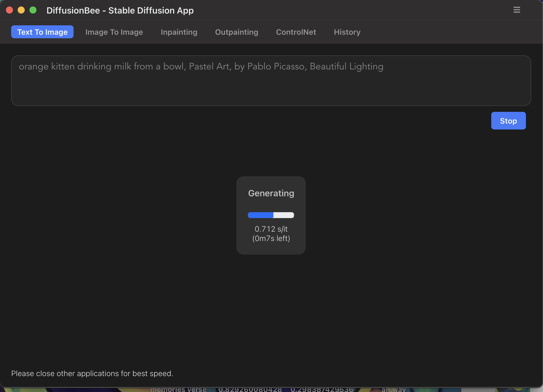Viewport: 543px width, 392px height.
Task: Switch to the Text To Image tab
Action: pos(42,32)
